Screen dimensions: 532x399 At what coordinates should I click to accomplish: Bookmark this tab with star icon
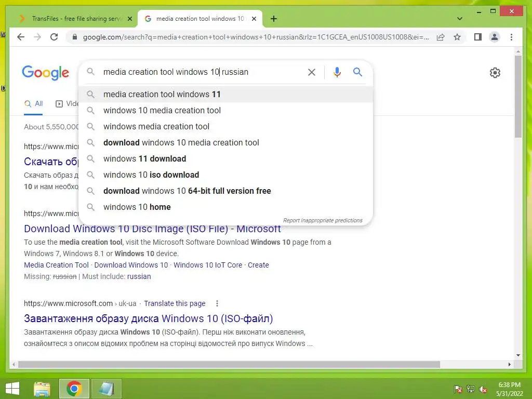[457, 37]
